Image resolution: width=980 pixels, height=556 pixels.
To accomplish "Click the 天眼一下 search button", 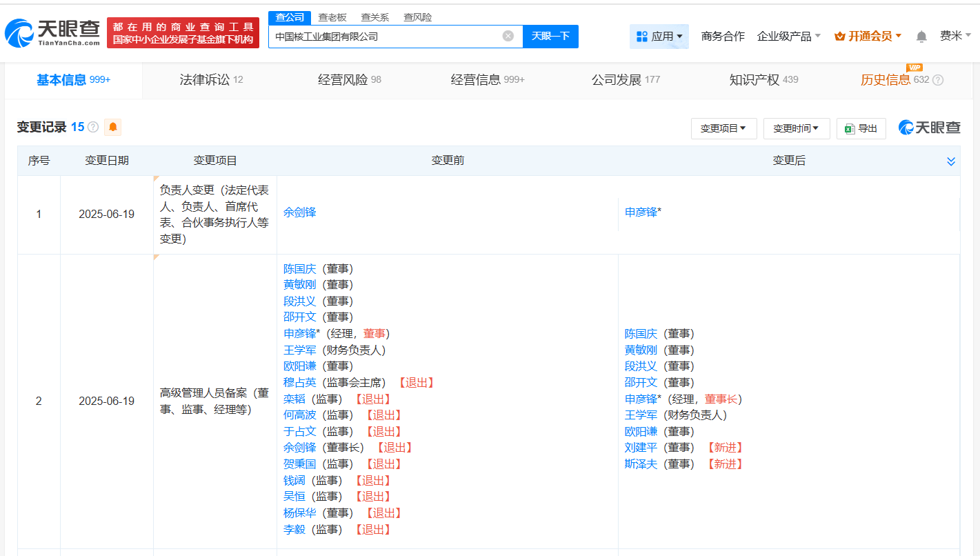I will (550, 37).
